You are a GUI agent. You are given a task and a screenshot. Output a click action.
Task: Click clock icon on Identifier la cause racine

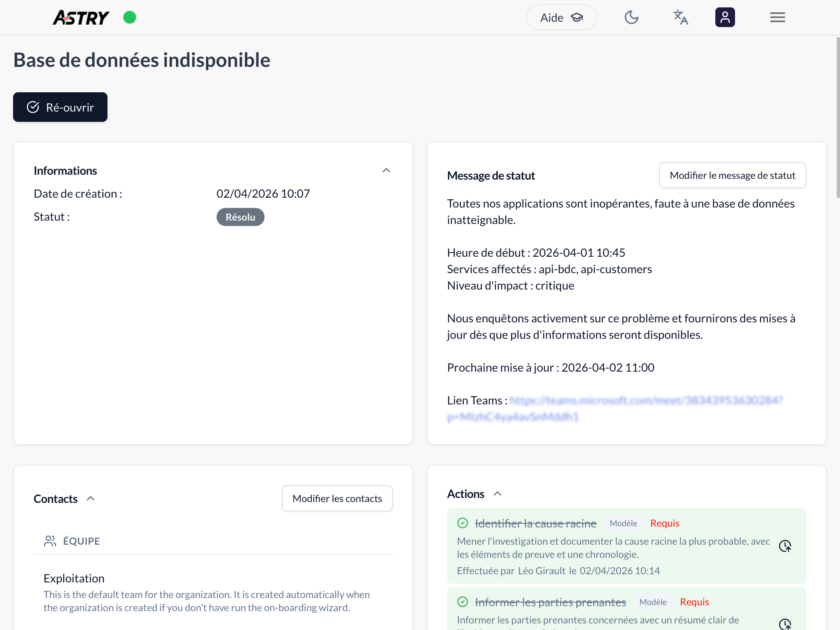(x=785, y=546)
